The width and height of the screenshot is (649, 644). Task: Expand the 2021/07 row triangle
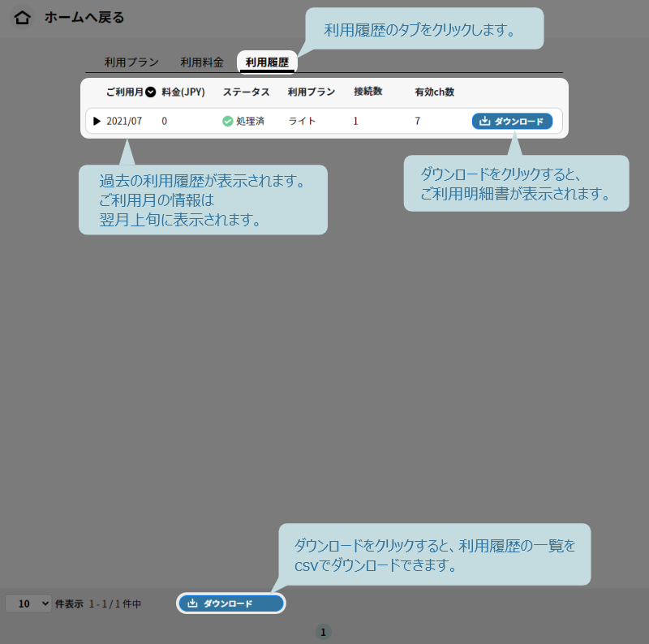pyautogui.click(x=97, y=122)
